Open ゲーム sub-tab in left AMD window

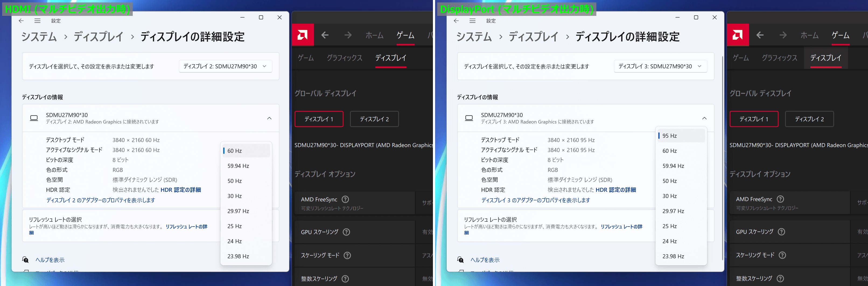pyautogui.click(x=306, y=58)
